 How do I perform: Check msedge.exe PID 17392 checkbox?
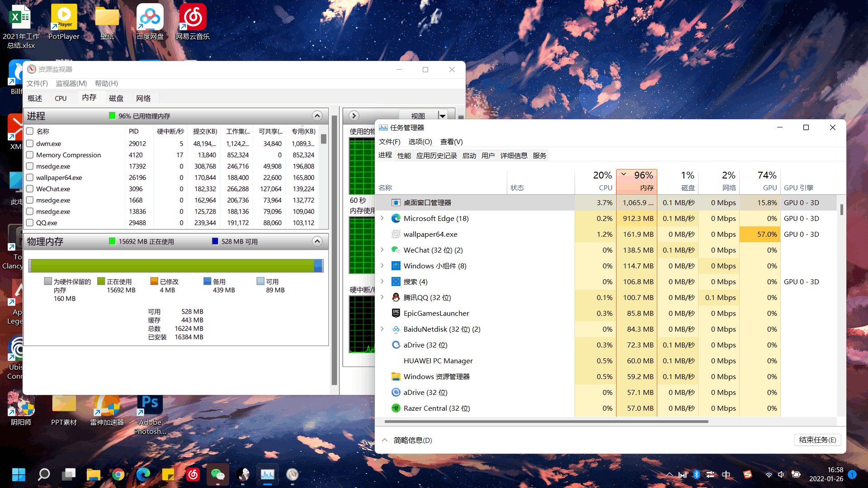click(30, 166)
